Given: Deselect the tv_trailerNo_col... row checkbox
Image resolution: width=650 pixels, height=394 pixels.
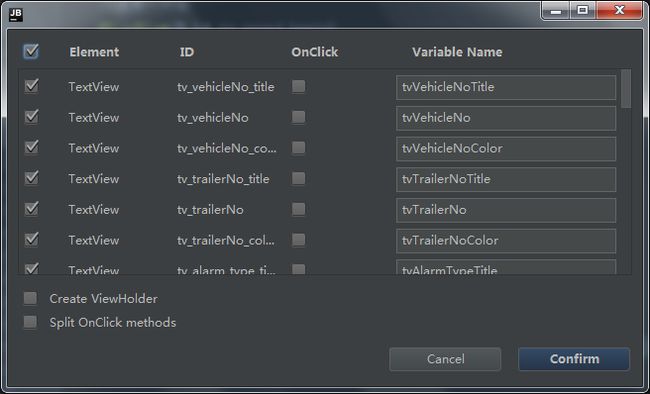Looking at the screenshot, I should 31,240.
